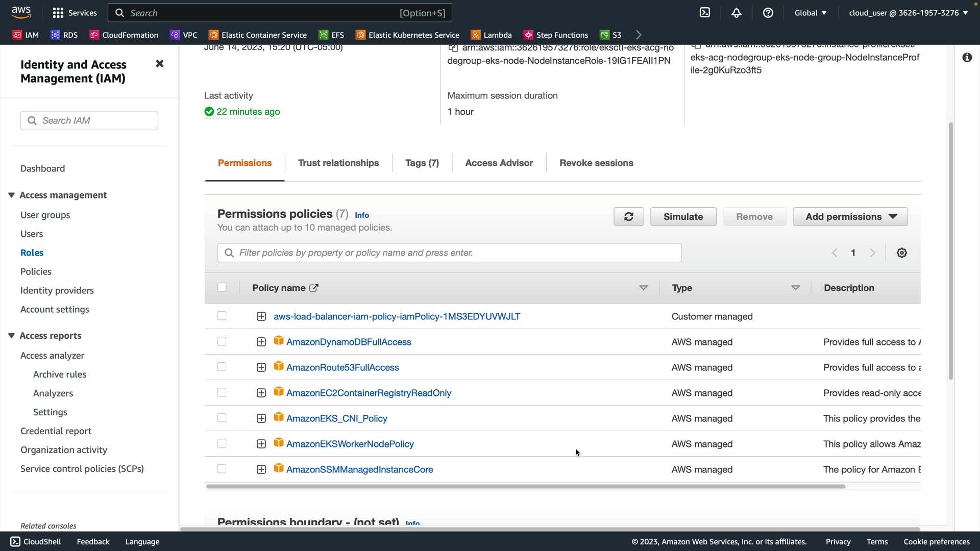Switch to the Trust relationships tab

(x=338, y=163)
